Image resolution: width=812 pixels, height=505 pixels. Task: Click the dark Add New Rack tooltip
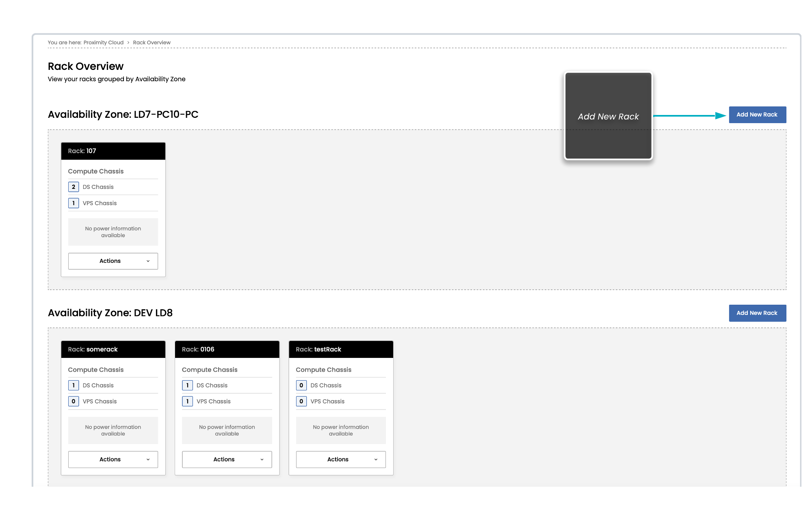tap(608, 116)
